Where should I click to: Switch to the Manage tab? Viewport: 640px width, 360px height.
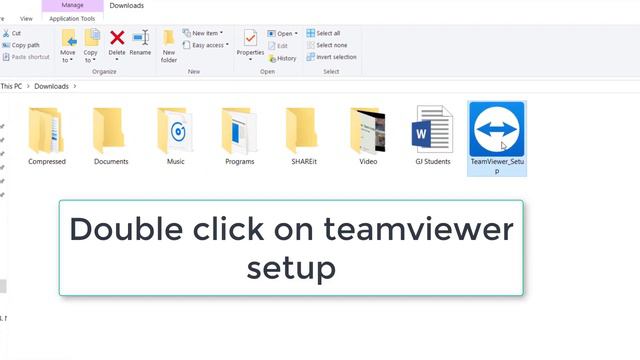tap(72, 5)
